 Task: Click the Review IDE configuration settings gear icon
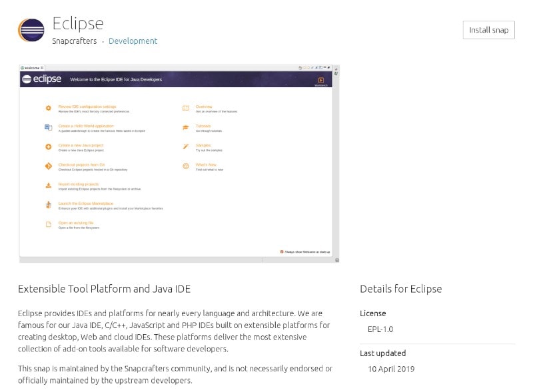pyautogui.click(x=48, y=108)
